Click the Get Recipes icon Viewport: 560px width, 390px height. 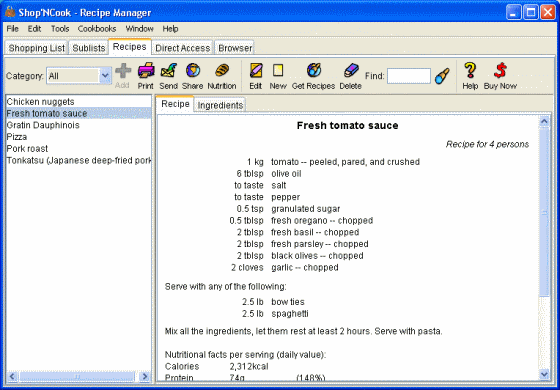click(314, 71)
